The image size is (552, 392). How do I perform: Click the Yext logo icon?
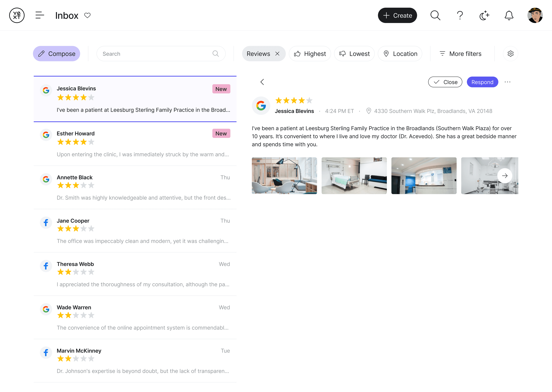tap(17, 15)
